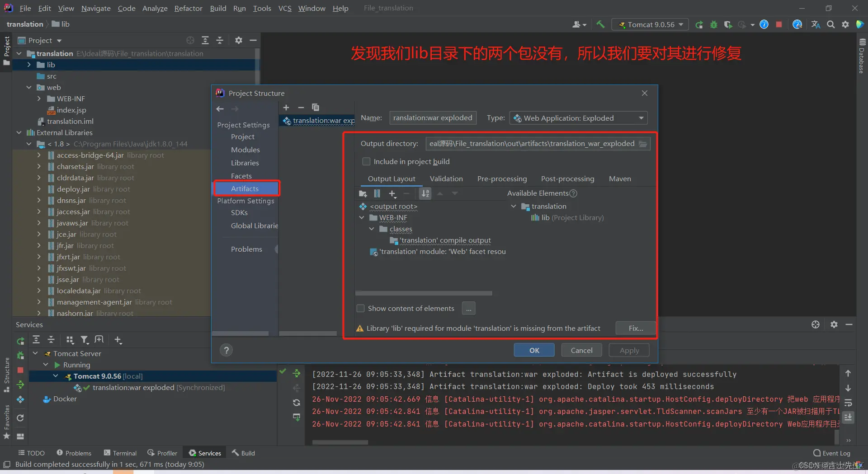Click the artifact Name input field
The width and height of the screenshot is (868, 474).
click(x=433, y=118)
